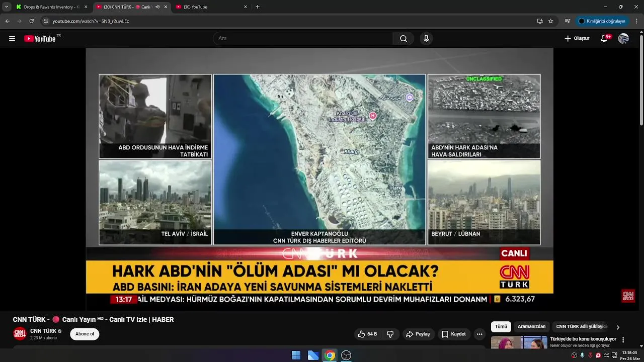644x362 pixels.
Task: Open a new browser tab
Action: pyautogui.click(x=258, y=7)
